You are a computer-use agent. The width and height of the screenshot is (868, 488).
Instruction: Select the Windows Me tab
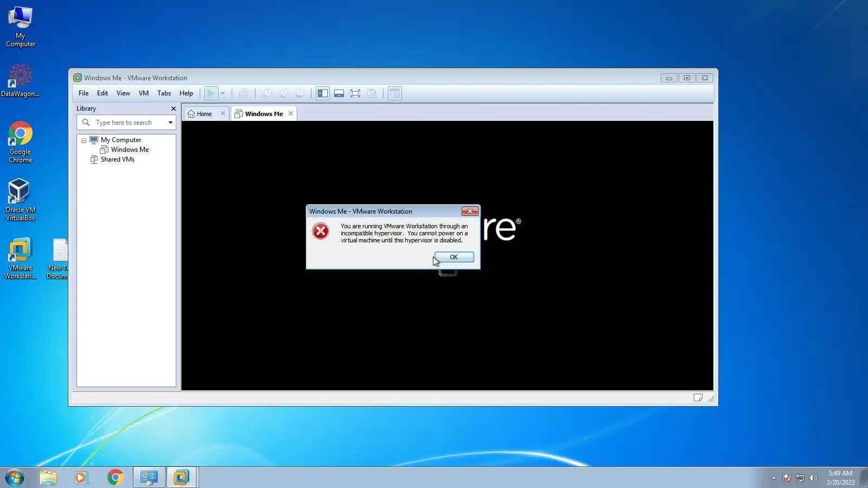[x=264, y=114]
